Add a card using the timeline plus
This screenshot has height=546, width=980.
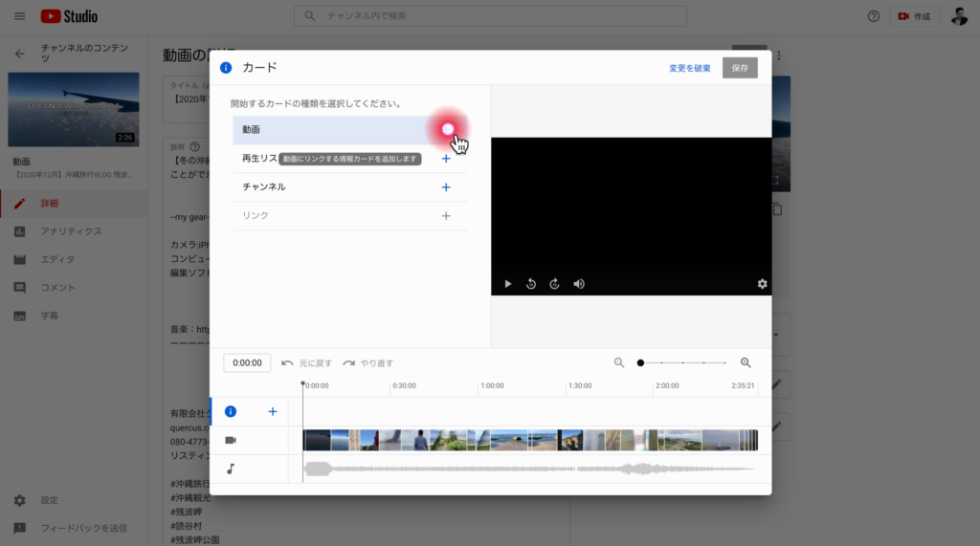[273, 411]
